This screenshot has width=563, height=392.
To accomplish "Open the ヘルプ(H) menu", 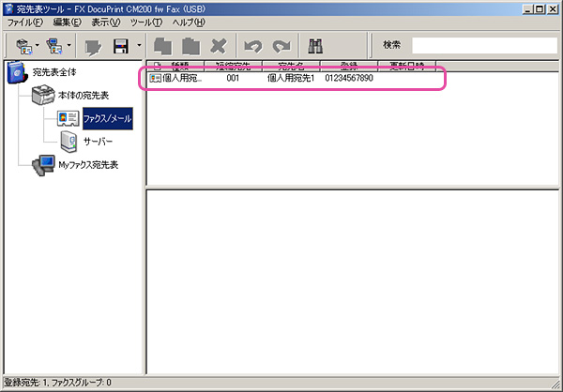I will coord(189,21).
